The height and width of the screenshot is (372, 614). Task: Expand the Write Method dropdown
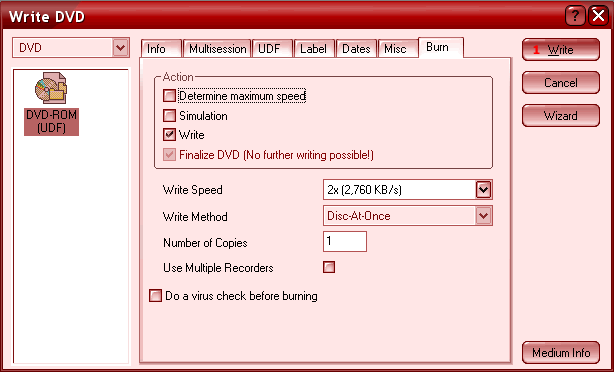coord(484,216)
